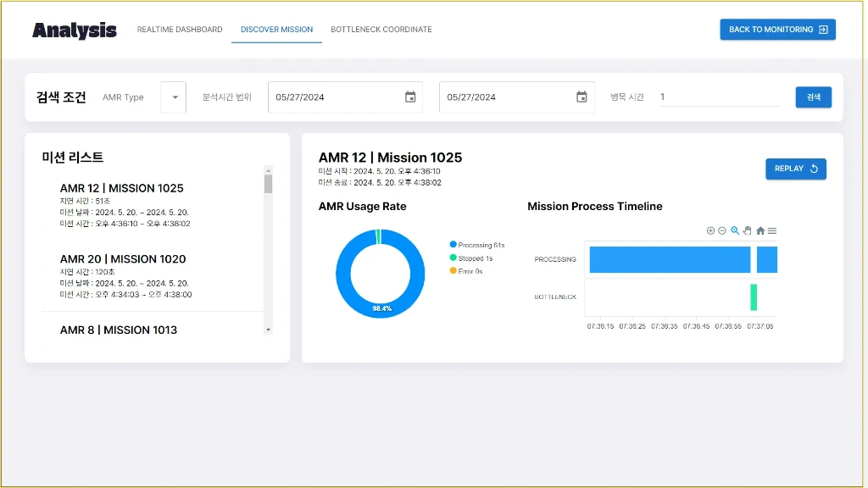868x488 pixels.
Task: Click the zoom in icon on timeline chart
Action: point(710,230)
